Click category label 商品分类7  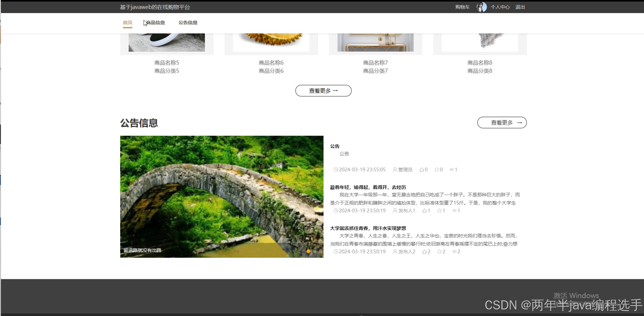(x=375, y=71)
